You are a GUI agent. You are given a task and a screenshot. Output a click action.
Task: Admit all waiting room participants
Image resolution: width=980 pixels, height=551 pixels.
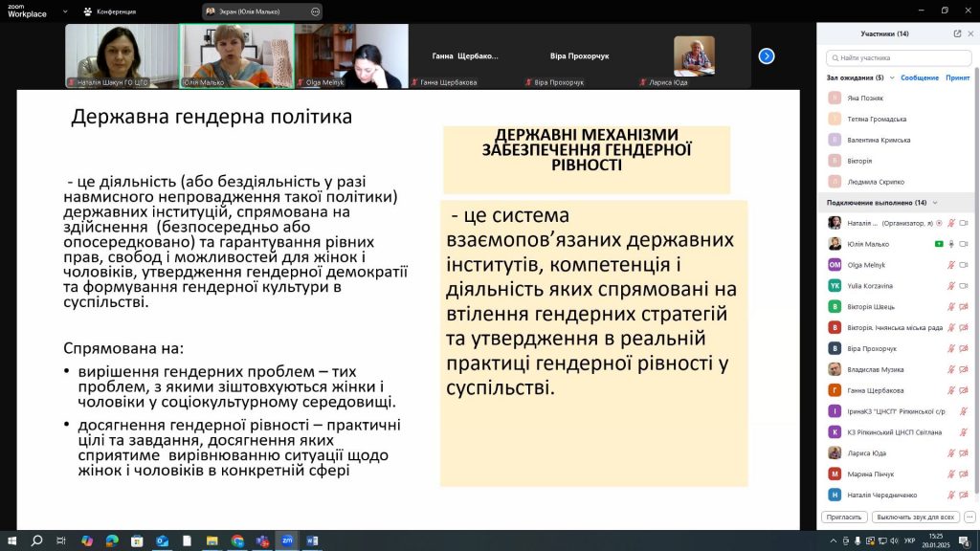click(957, 77)
